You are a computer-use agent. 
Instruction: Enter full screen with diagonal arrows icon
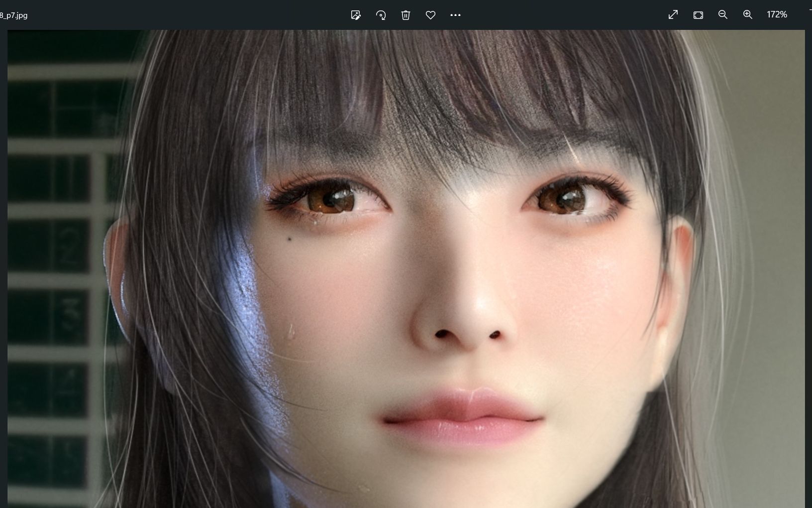(673, 14)
